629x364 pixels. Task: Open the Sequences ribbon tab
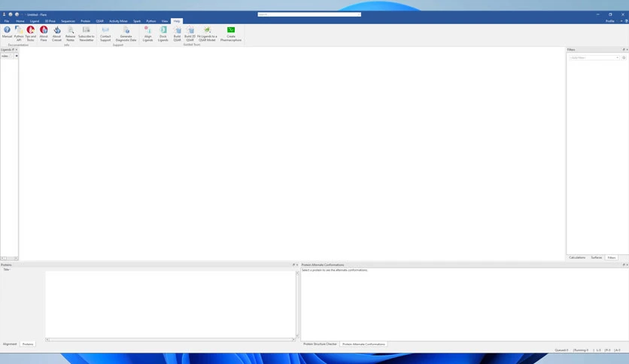(68, 21)
